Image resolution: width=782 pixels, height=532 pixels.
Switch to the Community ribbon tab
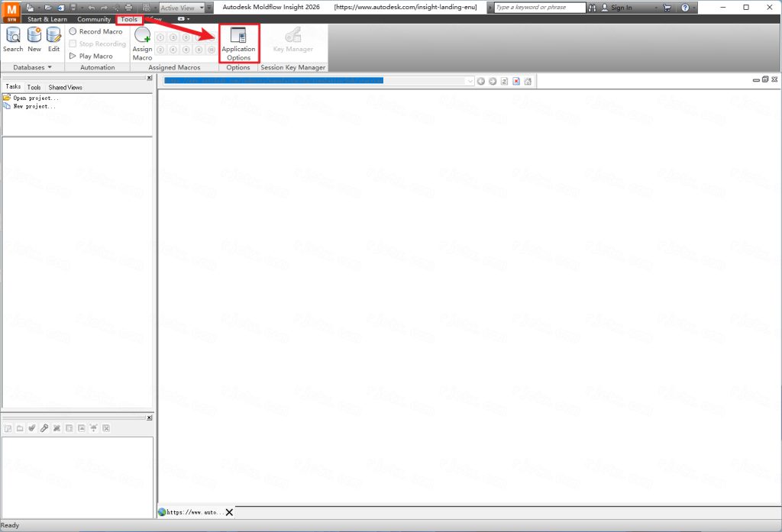[x=94, y=19]
